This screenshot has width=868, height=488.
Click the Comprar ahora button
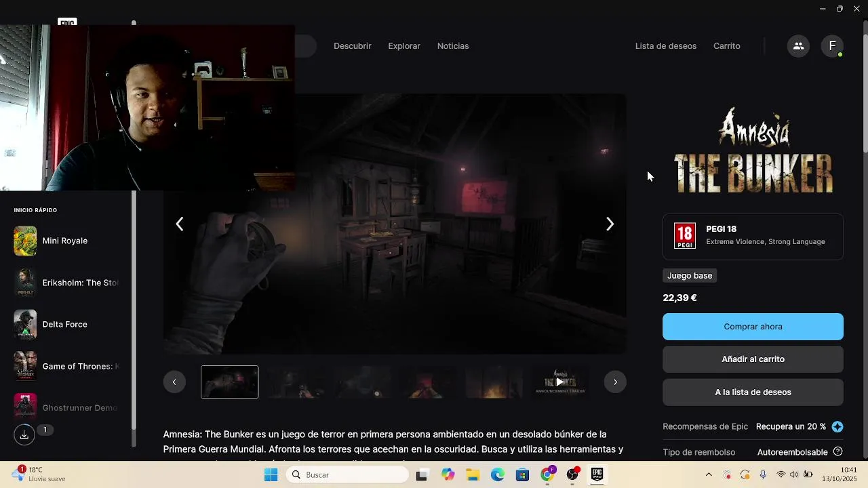753,326
